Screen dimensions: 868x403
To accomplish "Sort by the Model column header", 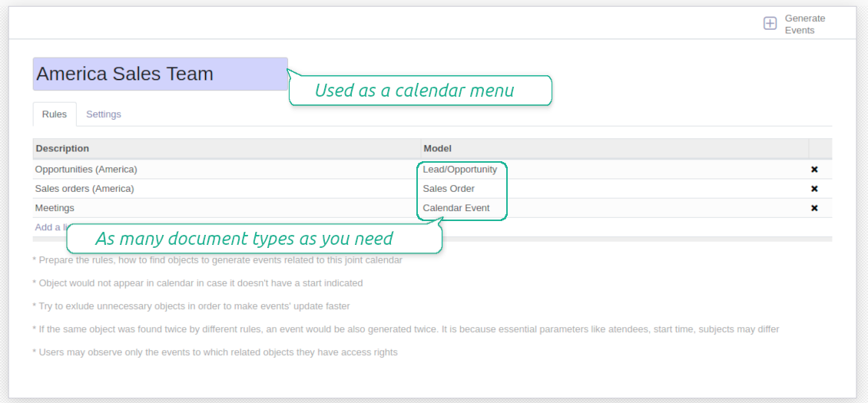I will point(437,148).
